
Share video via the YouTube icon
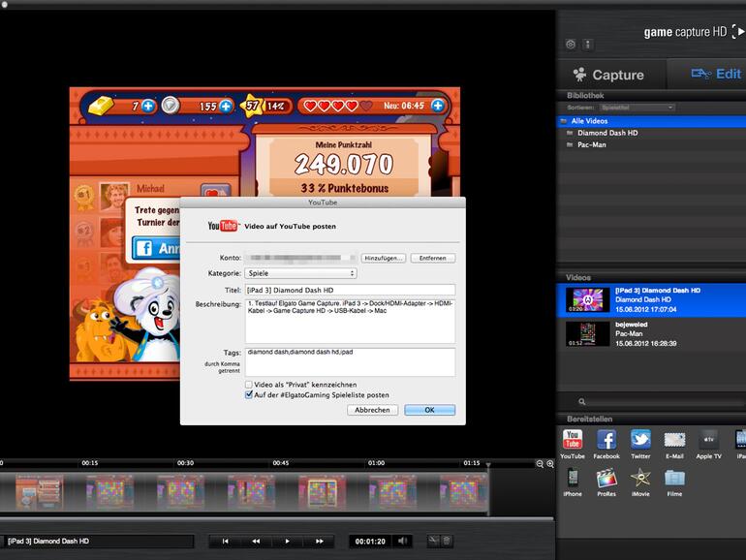(x=572, y=440)
